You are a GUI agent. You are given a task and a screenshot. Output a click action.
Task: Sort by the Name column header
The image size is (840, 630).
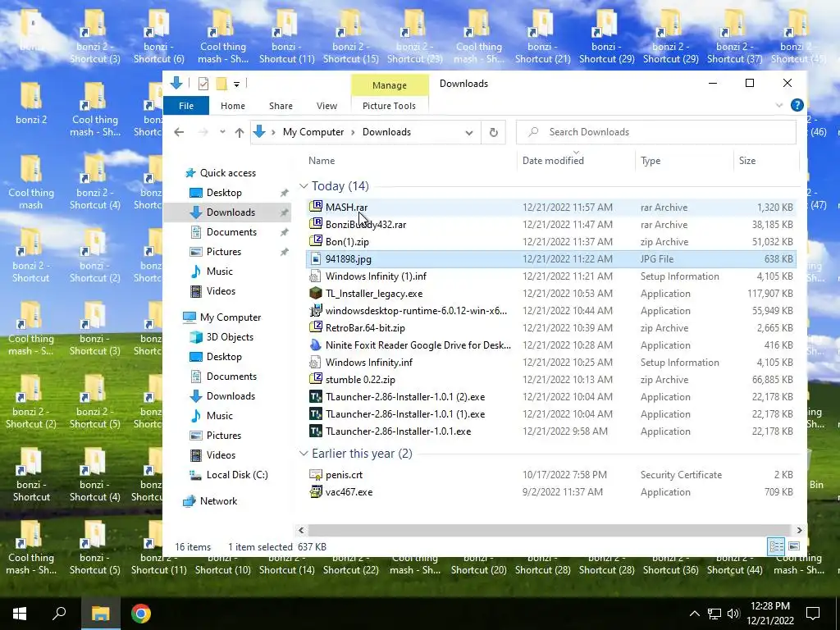pyautogui.click(x=322, y=161)
